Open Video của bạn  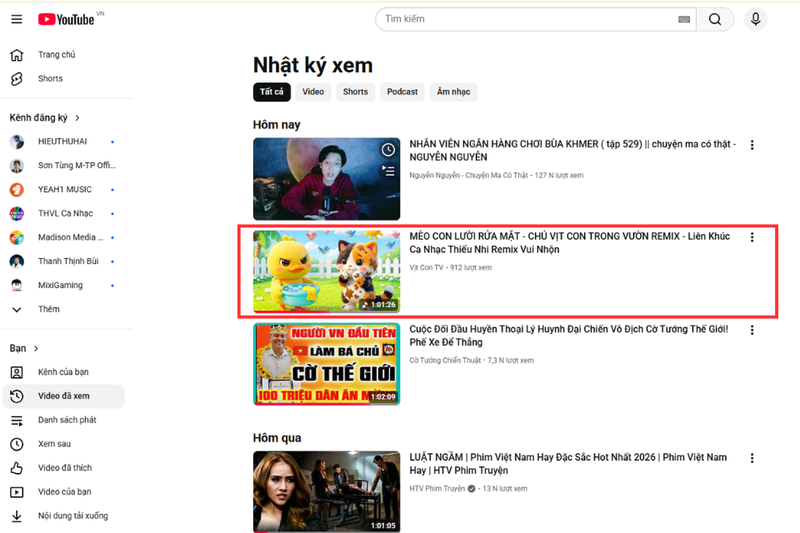(64, 492)
